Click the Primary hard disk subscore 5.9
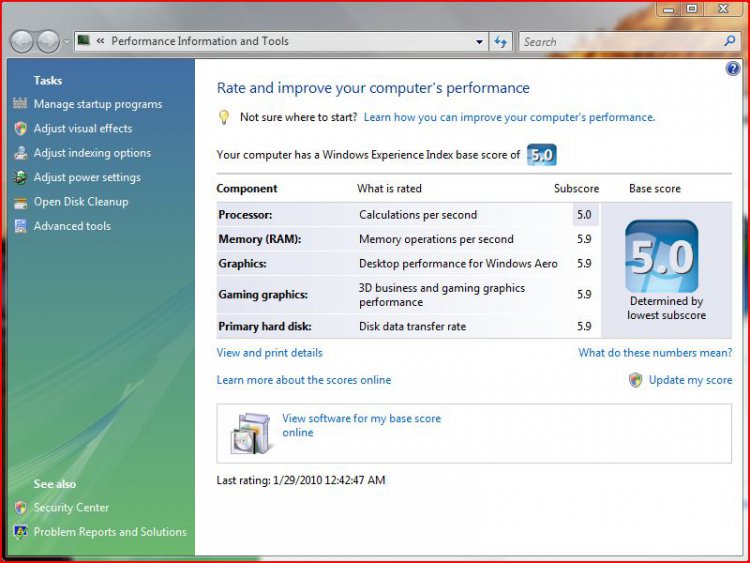 (584, 326)
